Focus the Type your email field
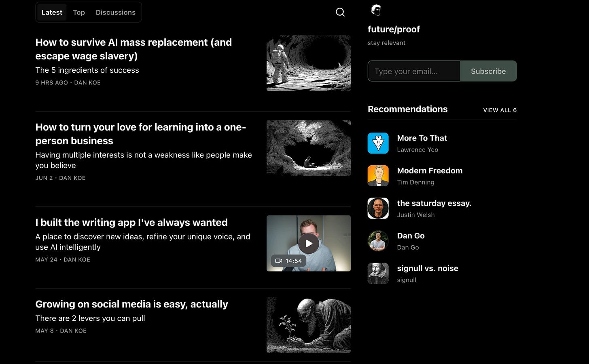589x364 pixels. (414, 71)
